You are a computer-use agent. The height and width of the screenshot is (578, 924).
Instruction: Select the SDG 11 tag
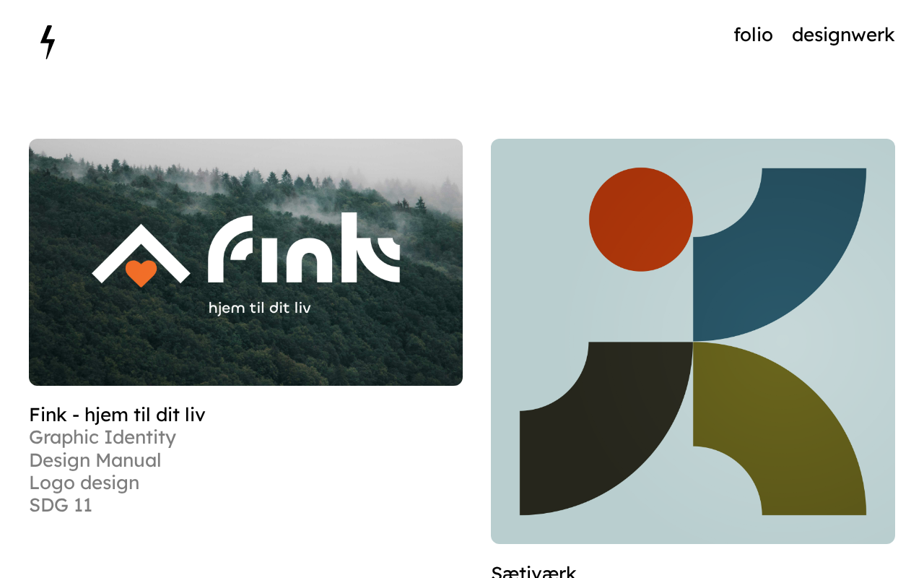click(x=61, y=505)
